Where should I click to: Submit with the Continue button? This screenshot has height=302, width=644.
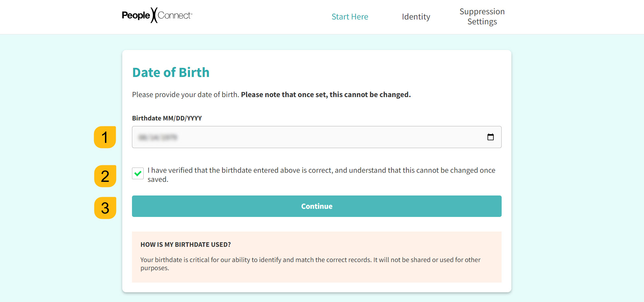[317, 206]
